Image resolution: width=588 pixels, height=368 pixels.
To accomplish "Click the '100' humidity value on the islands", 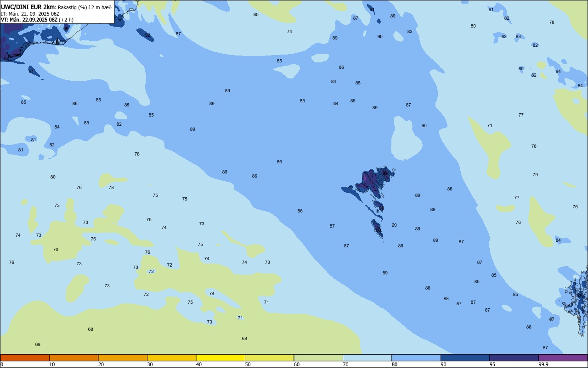I will (x=378, y=230).
